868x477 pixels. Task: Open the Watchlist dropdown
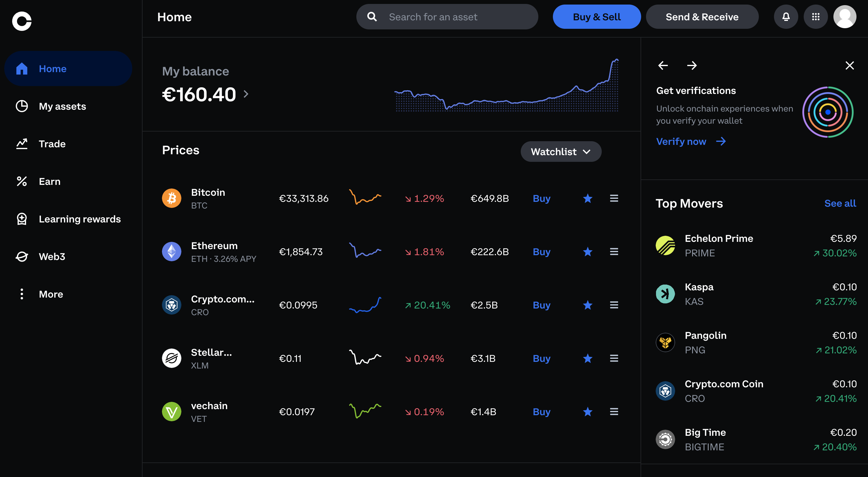pyautogui.click(x=561, y=152)
